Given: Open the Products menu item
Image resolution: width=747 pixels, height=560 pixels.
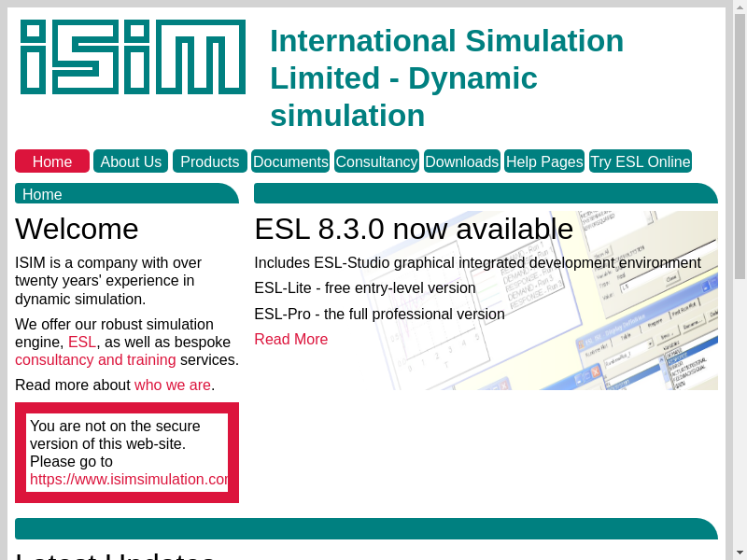Looking at the screenshot, I should pos(210,161).
